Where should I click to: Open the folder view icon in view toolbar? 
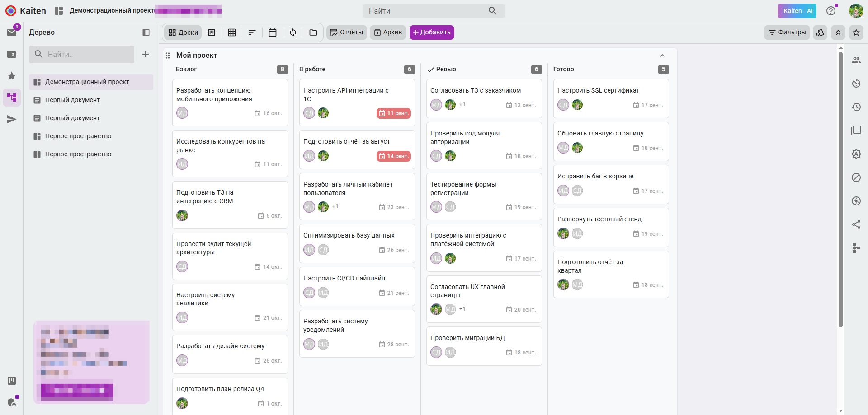(313, 33)
